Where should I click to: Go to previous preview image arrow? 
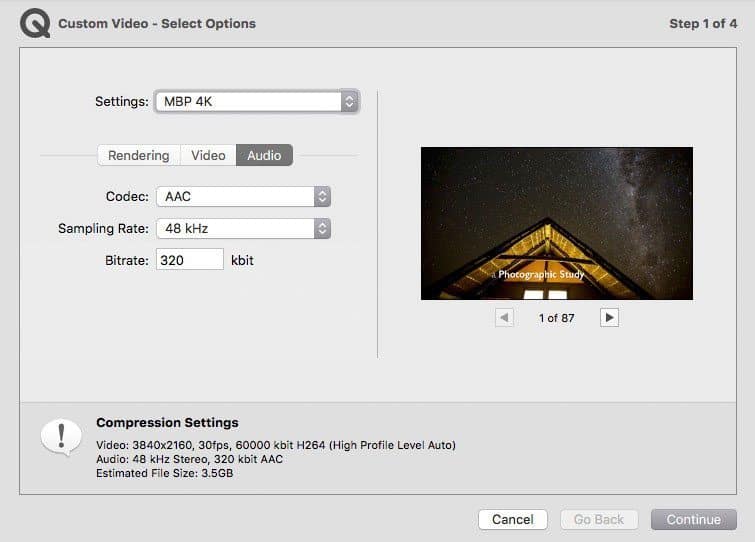tap(505, 317)
